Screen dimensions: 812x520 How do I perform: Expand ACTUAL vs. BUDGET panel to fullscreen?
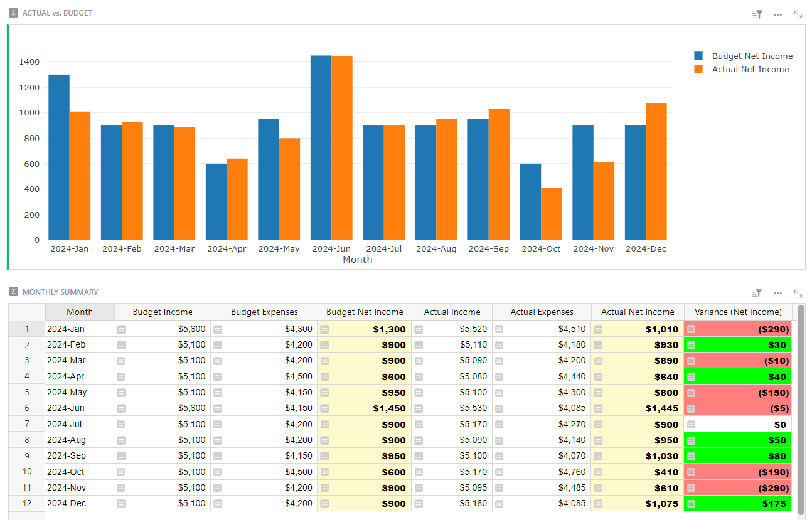[798, 14]
